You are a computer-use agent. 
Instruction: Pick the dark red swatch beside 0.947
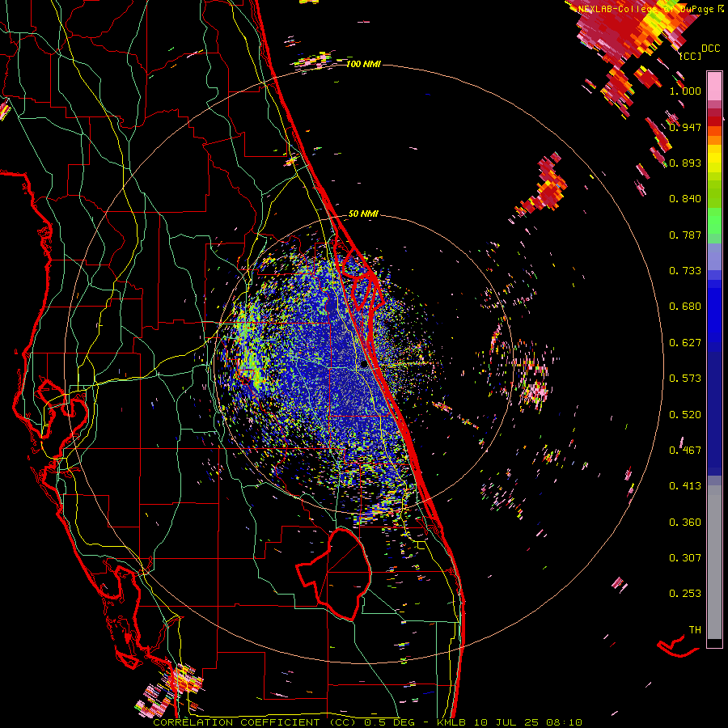714,121
